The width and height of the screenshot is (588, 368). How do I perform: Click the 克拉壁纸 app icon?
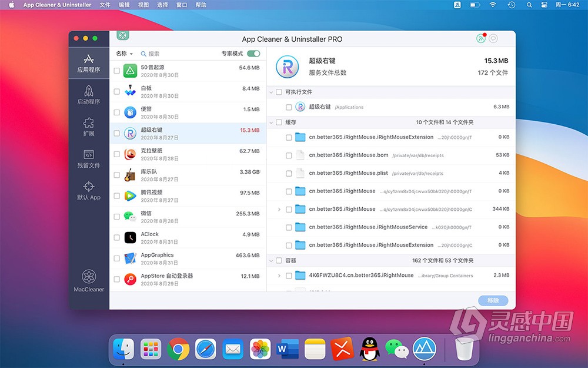(x=130, y=154)
